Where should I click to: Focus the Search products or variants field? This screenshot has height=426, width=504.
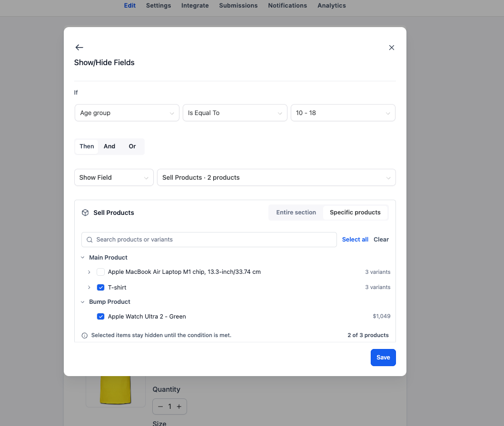point(209,240)
